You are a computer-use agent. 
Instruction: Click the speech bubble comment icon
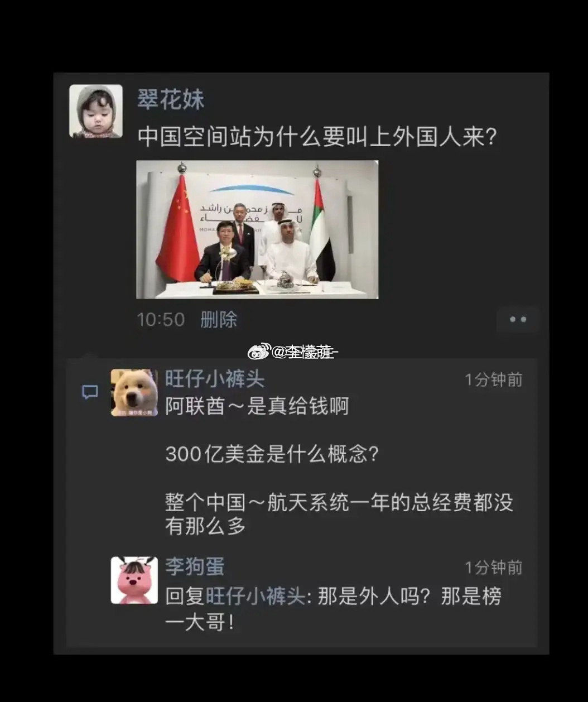(x=90, y=392)
